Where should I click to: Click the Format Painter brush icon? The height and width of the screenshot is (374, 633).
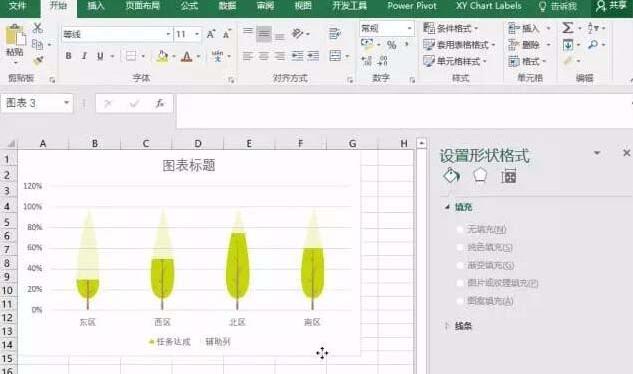click(38, 61)
